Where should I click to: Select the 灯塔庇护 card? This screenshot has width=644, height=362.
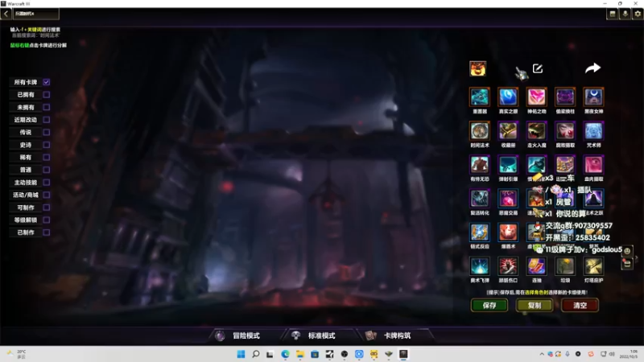point(594,266)
